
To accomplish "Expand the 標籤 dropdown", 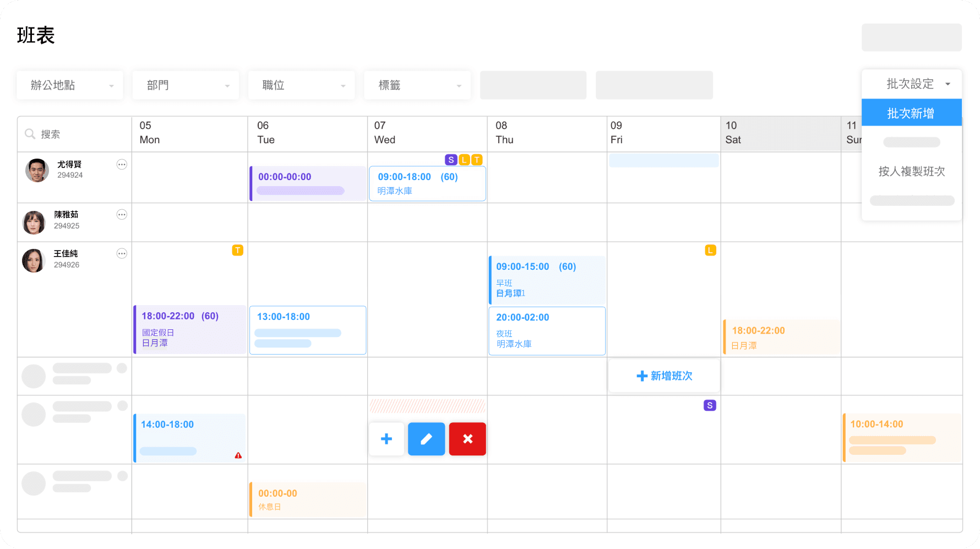I will [417, 85].
